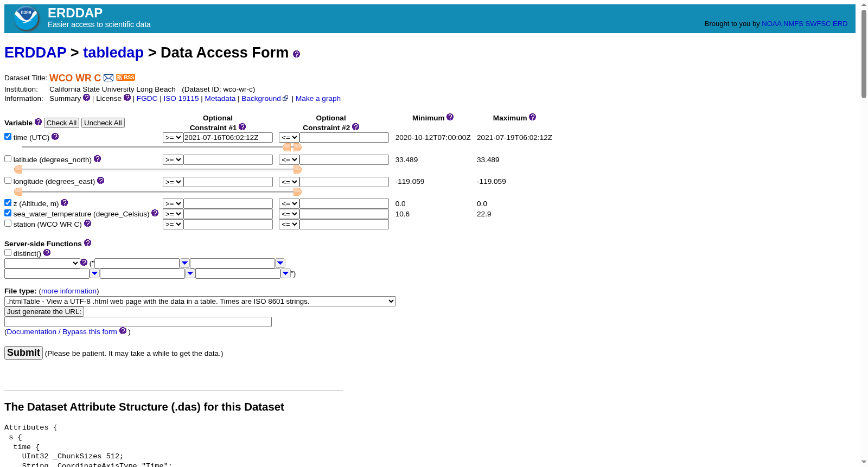Viewport: 868px width, 467px height.
Task: Show help for z (Altitude, m) variable
Action: pos(64,203)
